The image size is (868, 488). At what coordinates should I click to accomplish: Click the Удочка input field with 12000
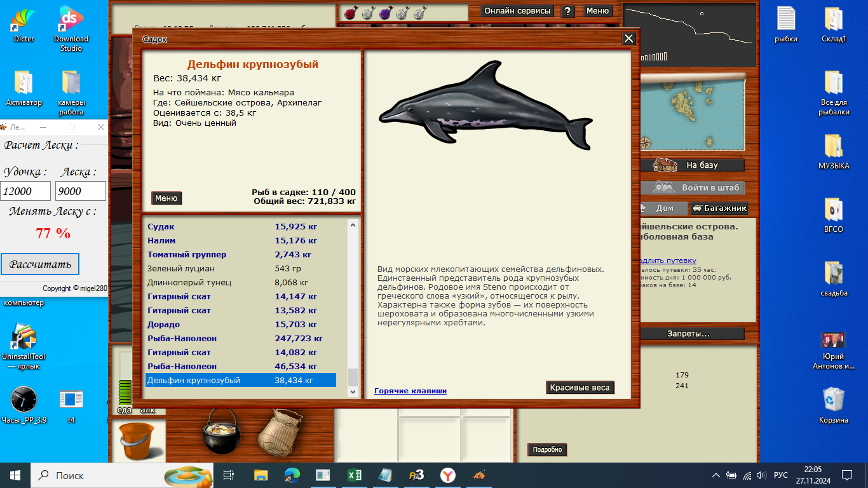click(25, 191)
